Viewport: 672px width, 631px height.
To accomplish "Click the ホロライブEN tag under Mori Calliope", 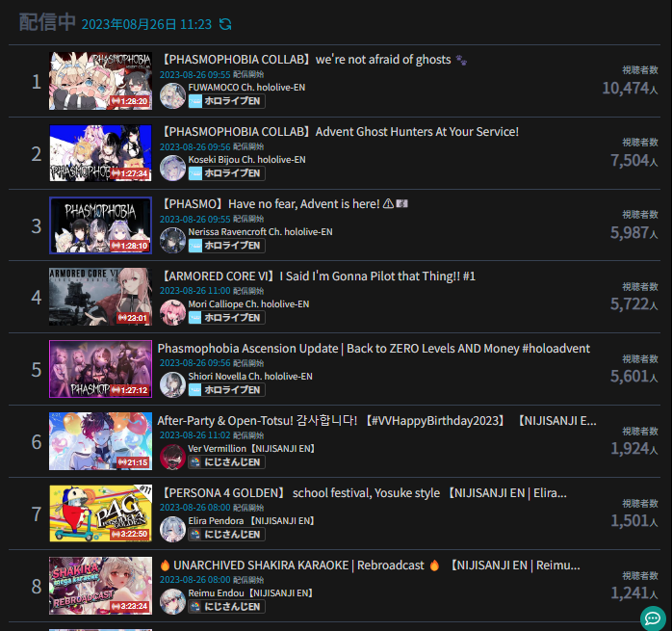I will pos(226,318).
